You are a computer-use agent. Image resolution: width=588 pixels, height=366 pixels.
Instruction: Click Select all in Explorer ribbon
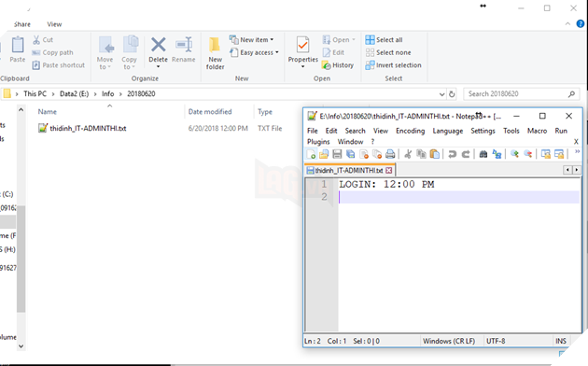(x=384, y=40)
